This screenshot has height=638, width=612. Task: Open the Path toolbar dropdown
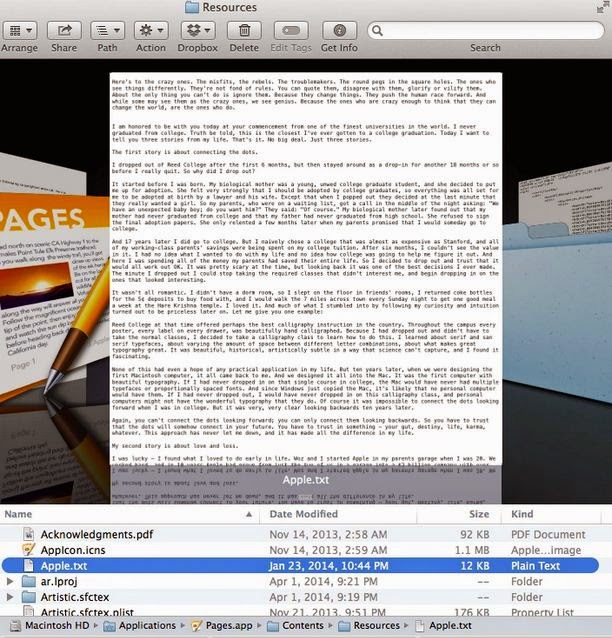pos(107,31)
